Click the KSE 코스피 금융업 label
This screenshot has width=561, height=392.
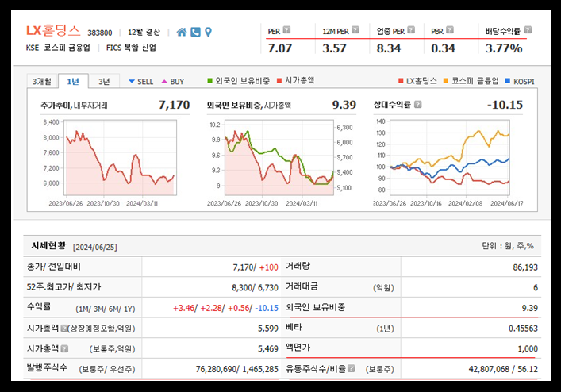coord(58,48)
